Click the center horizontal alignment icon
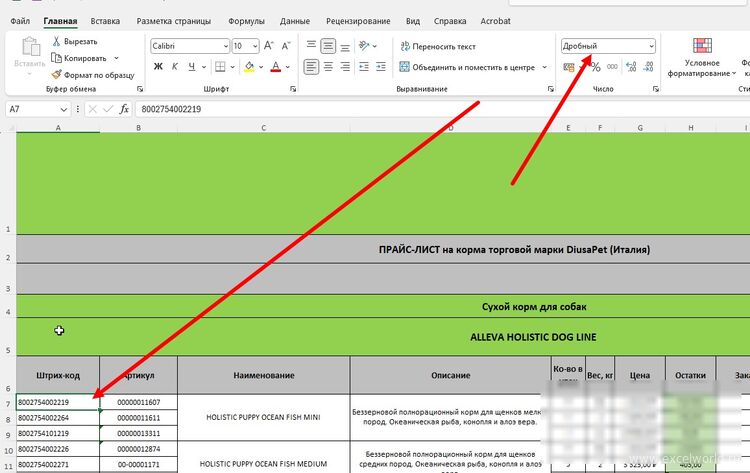This screenshot has height=473, width=750. (329, 67)
